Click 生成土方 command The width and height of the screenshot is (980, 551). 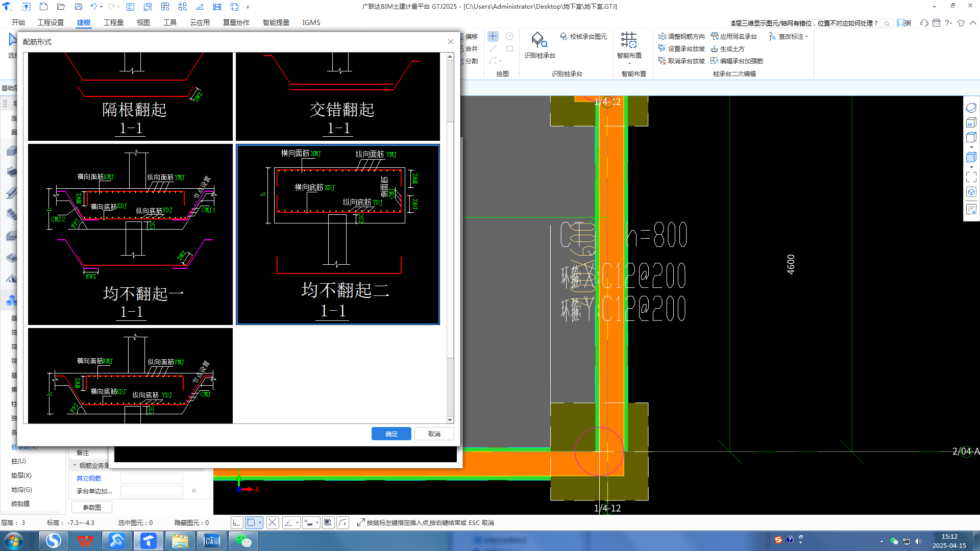(x=728, y=48)
